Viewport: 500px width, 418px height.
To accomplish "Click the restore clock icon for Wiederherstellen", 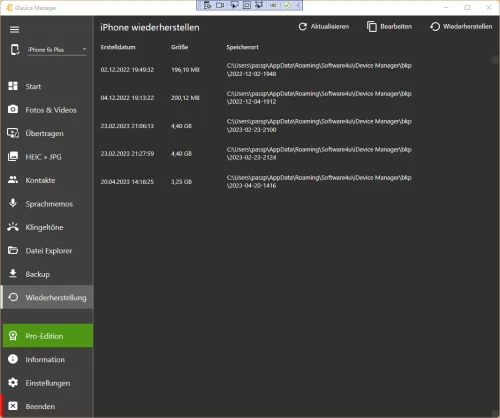I will [x=435, y=27].
